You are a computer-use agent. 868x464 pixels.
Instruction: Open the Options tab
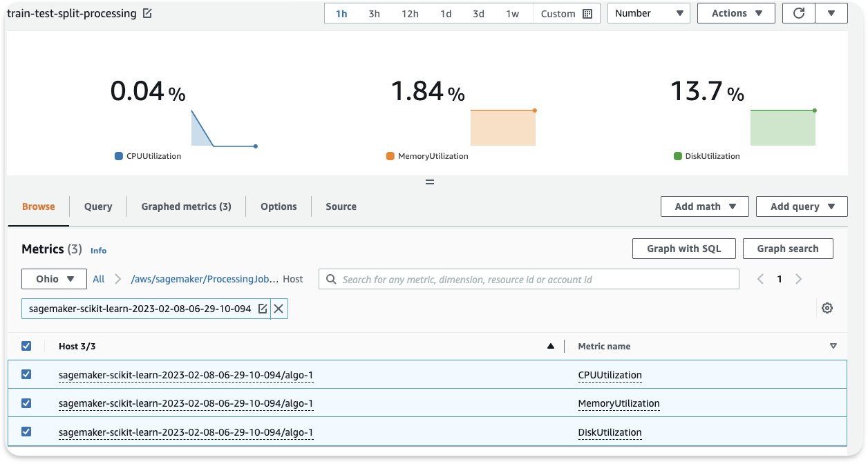click(x=279, y=206)
